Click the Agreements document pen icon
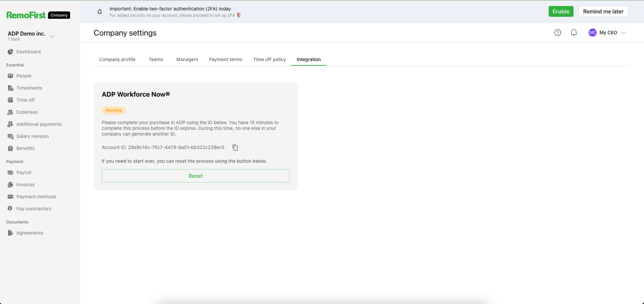Viewport: 644px width, 304px height. click(x=10, y=233)
